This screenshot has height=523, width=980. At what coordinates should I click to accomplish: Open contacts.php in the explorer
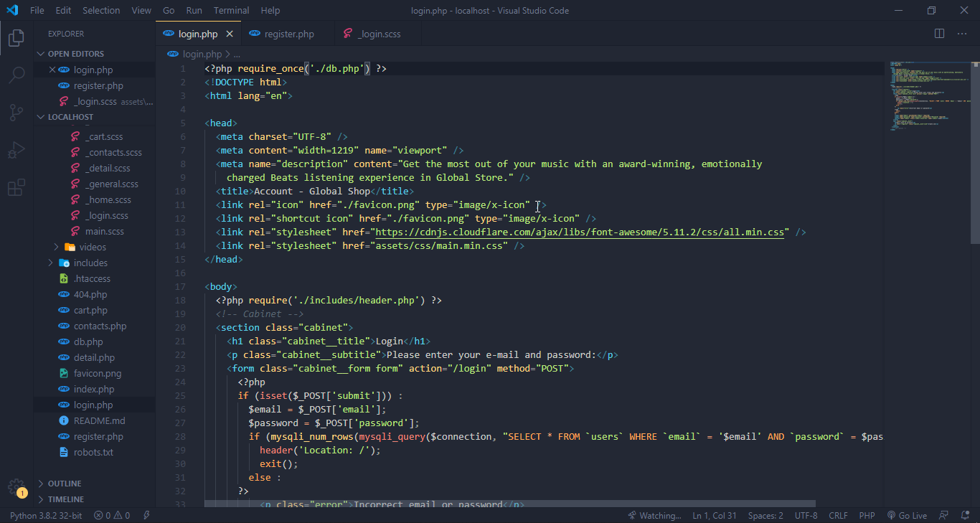pyautogui.click(x=94, y=326)
